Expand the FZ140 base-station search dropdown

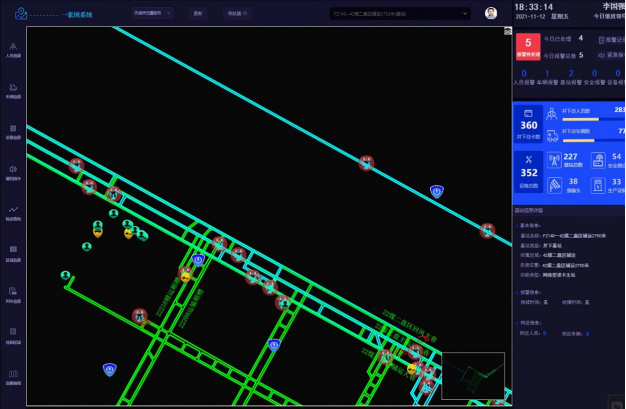[400, 14]
